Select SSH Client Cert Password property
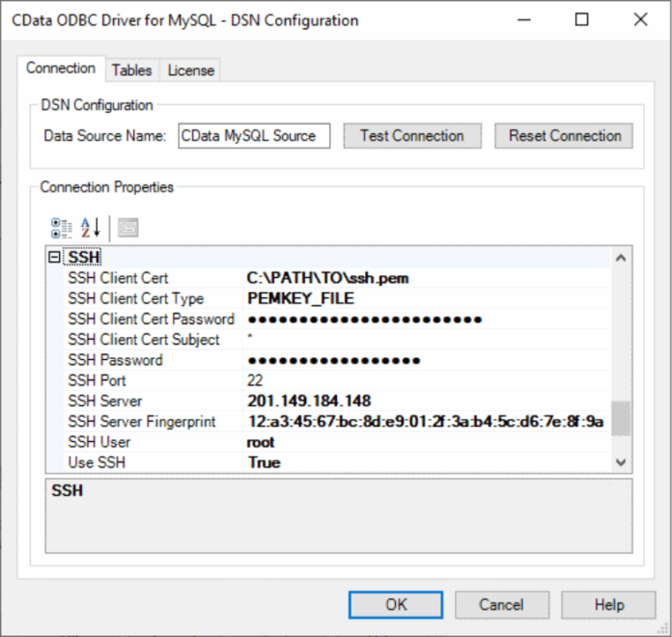Viewport: 672px width, 637px height. tap(152, 319)
